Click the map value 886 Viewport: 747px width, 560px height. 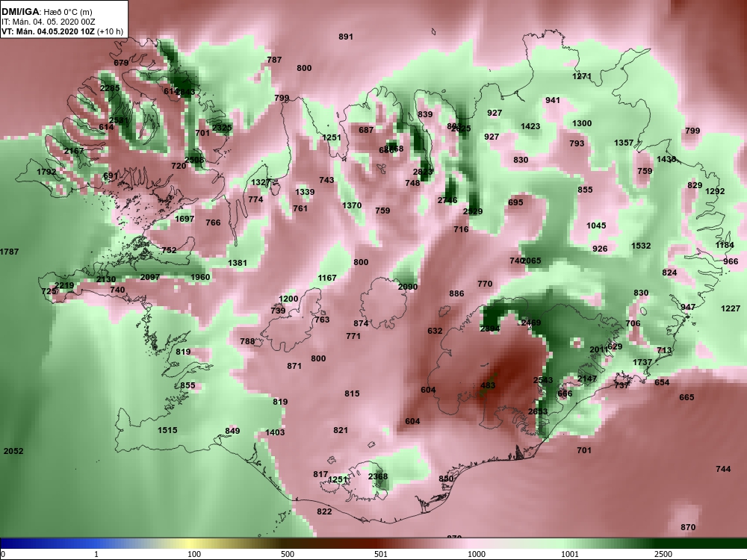coord(456,293)
